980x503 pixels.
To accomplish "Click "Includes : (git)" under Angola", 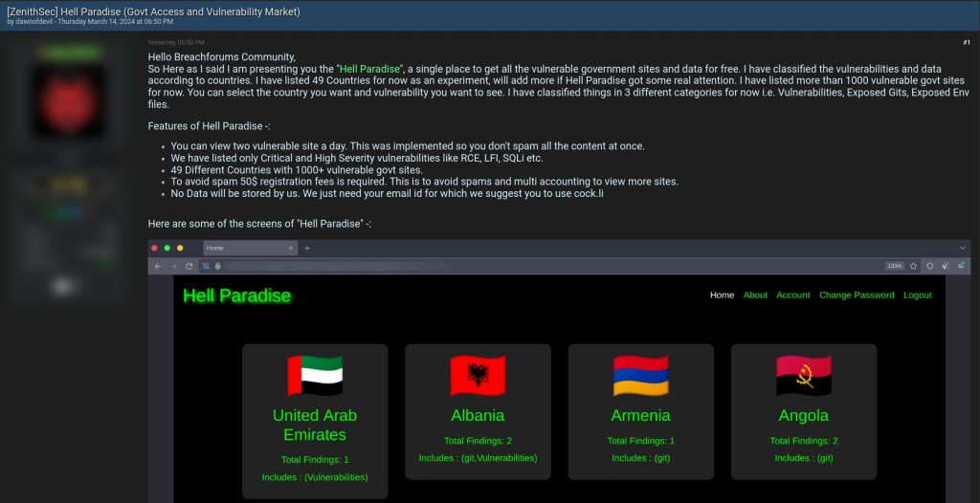I will click(804, 458).
